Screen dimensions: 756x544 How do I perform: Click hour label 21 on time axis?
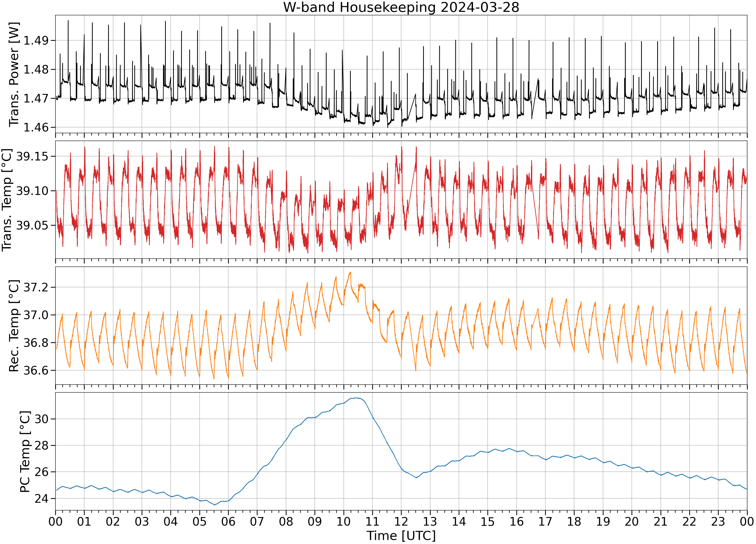[x=661, y=521]
